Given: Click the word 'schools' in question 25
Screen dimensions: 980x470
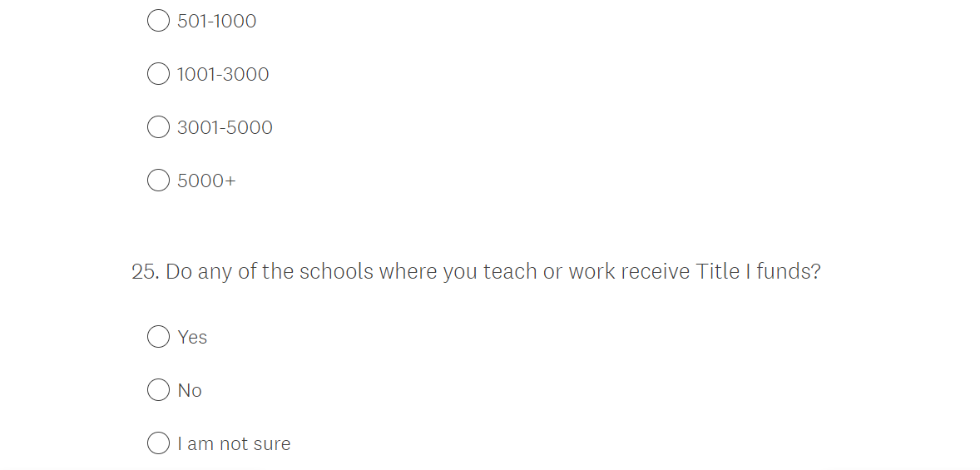Looking at the screenshot, I should 336,272.
